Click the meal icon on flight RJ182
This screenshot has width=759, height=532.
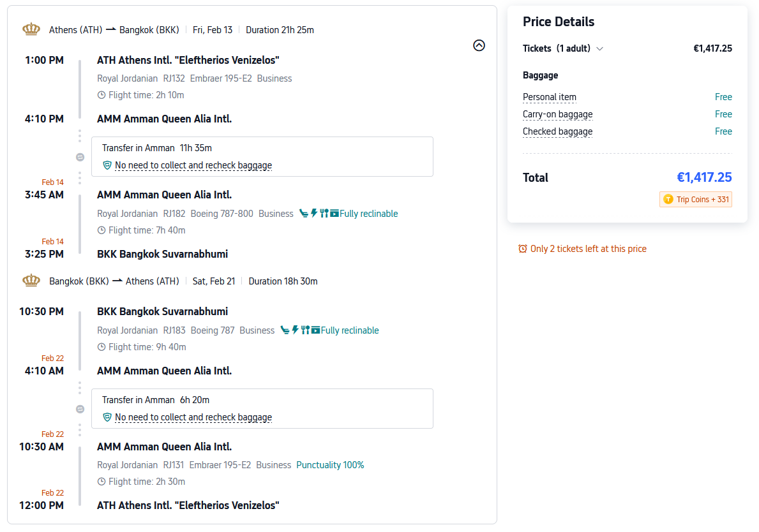click(324, 214)
